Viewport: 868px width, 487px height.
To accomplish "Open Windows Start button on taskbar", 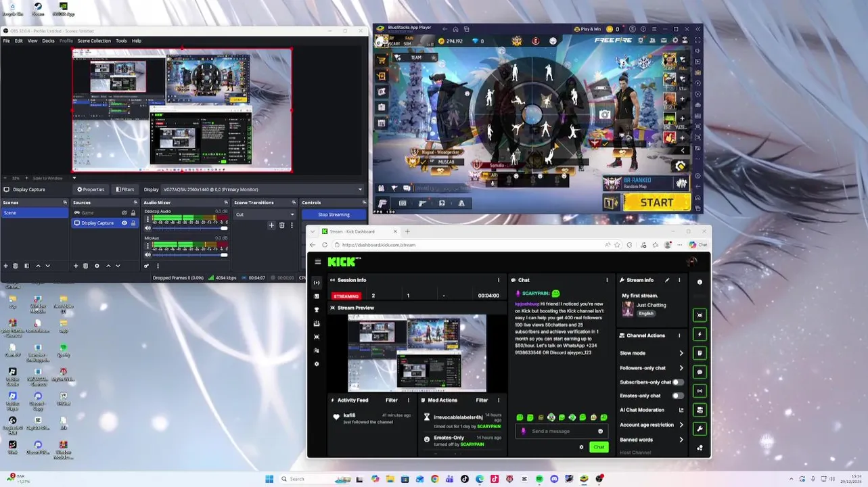I will click(x=269, y=479).
